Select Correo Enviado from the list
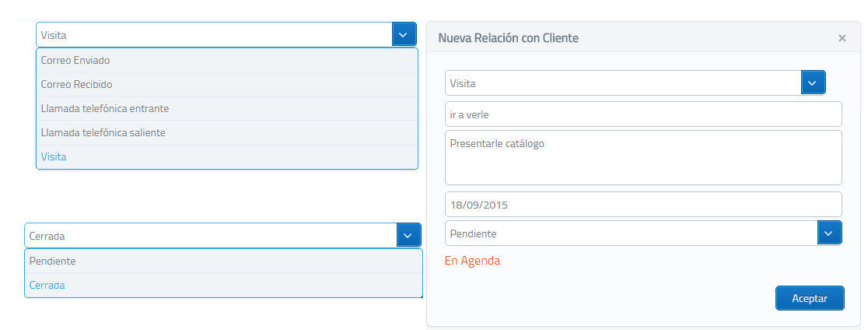Screen dimensions: 868x330 227,60
